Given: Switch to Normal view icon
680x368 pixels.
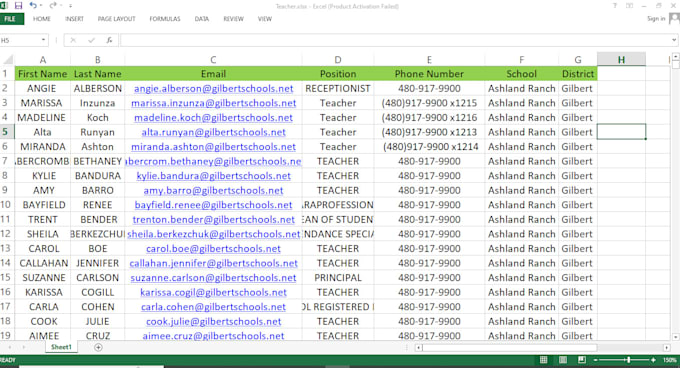Looking at the screenshot, I should tap(543, 360).
